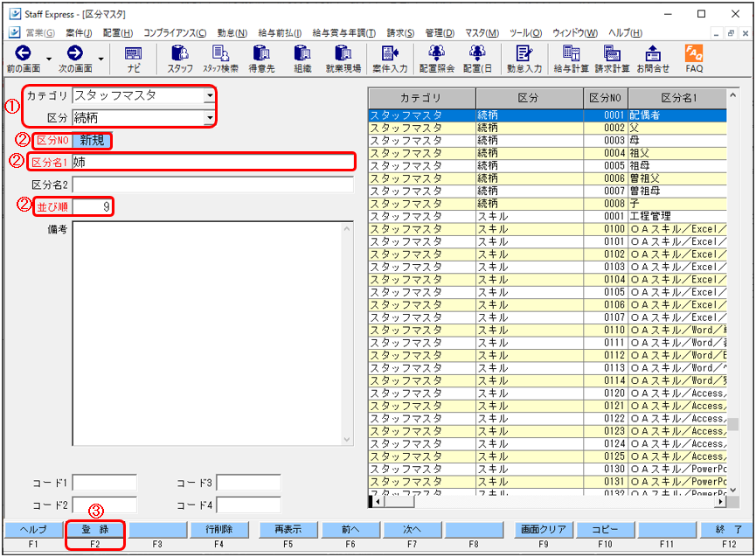Open the ツール(O) menu

pos(525,33)
